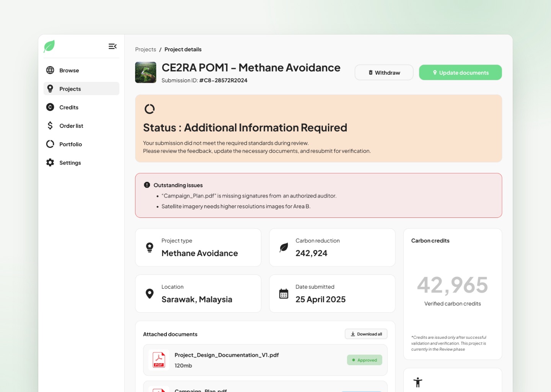Click the lightbulb icon beside Projects
Screen dimensions: 551x392
coord(50,89)
